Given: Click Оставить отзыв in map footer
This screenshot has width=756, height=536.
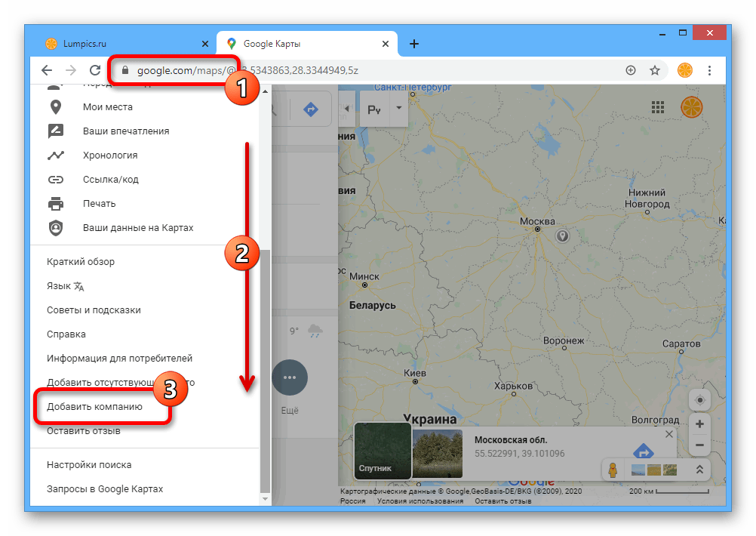Looking at the screenshot, I should (503, 501).
